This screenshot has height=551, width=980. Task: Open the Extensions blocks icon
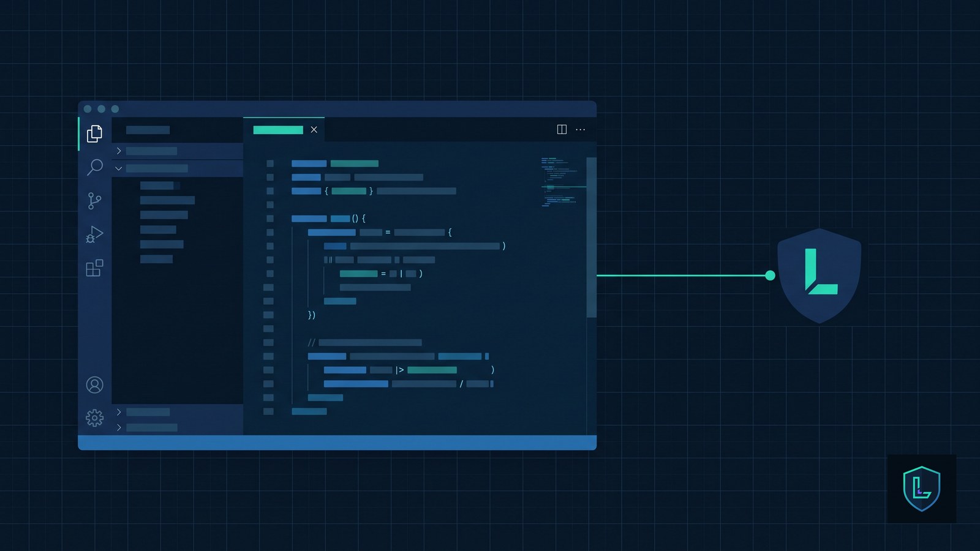pyautogui.click(x=94, y=268)
